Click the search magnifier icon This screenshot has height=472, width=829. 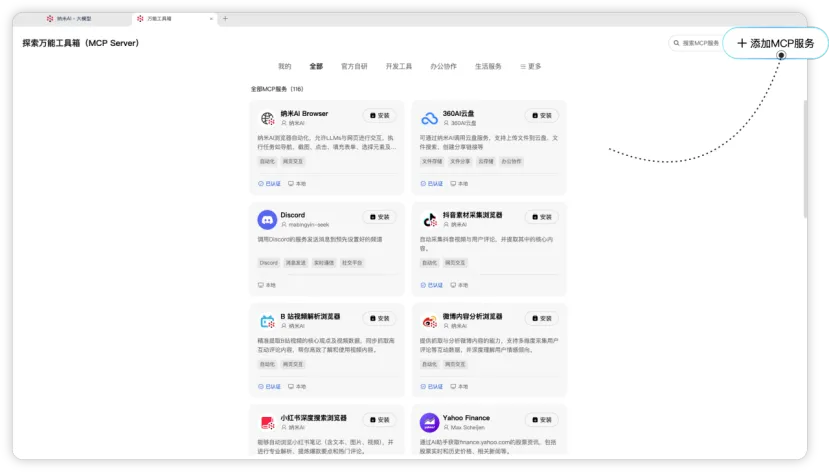point(676,43)
